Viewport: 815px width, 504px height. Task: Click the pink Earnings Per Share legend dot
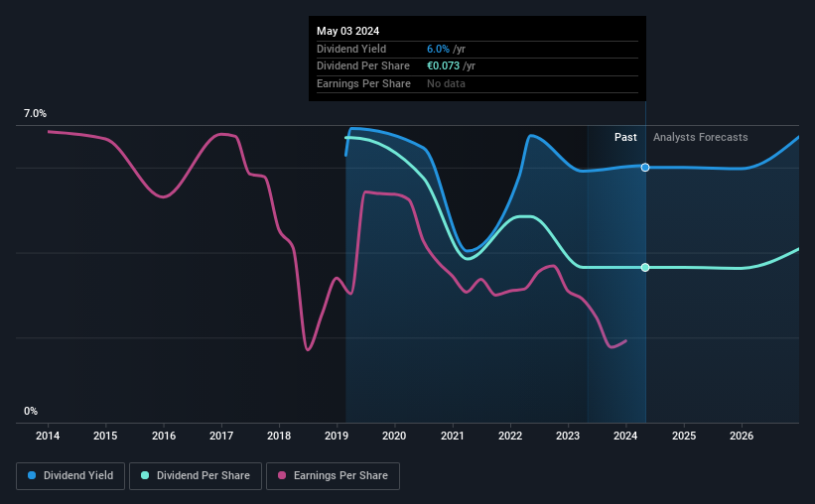[282, 475]
